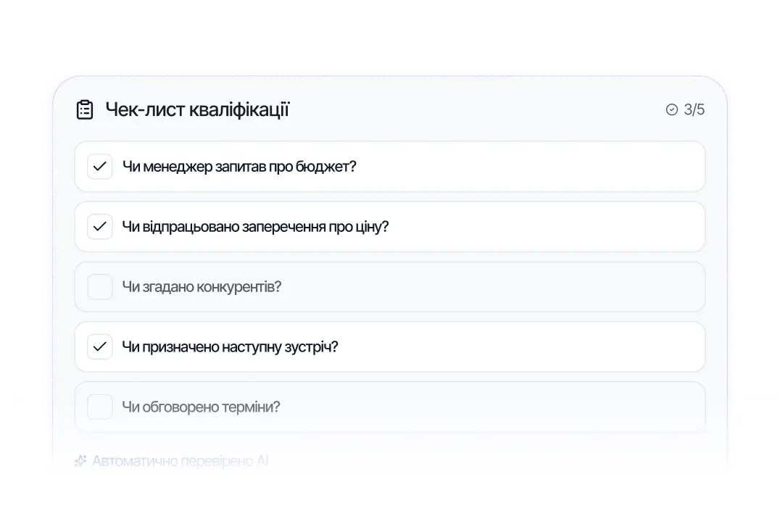Click the checkmark inside the next meeting checkbox
Image resolution: width=780 pixels, height=532 pixels.
[x=99, y=346]
